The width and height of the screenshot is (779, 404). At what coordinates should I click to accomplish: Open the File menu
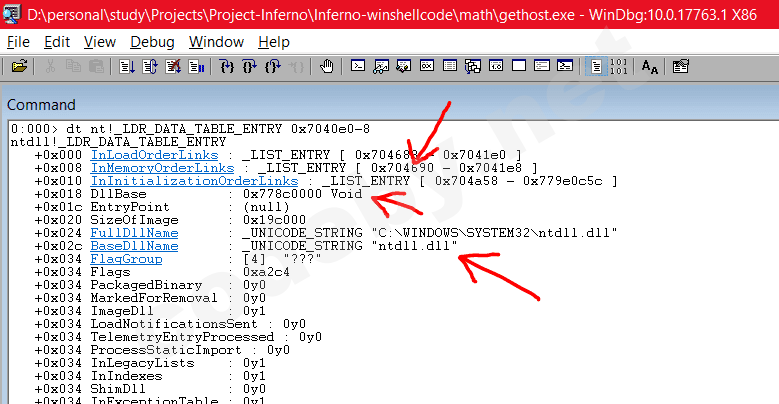(x=18, y=42)
